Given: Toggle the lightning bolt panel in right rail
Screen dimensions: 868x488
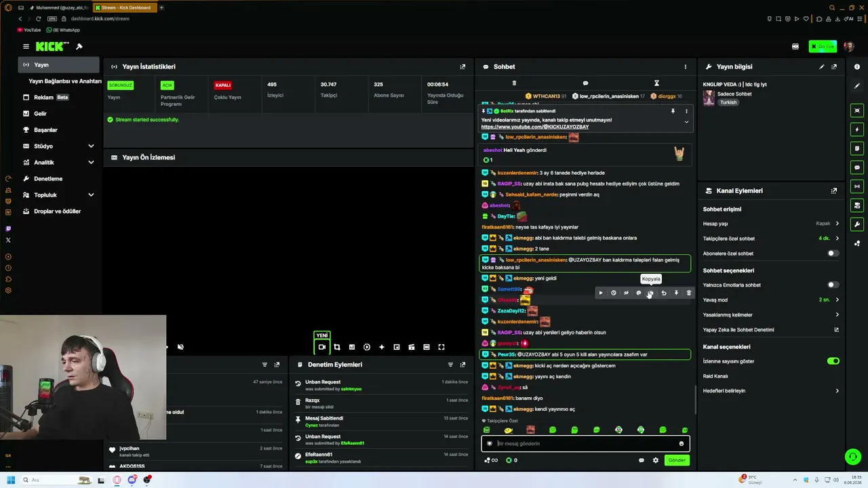Looking at the screenshot, I should point(857,129).
